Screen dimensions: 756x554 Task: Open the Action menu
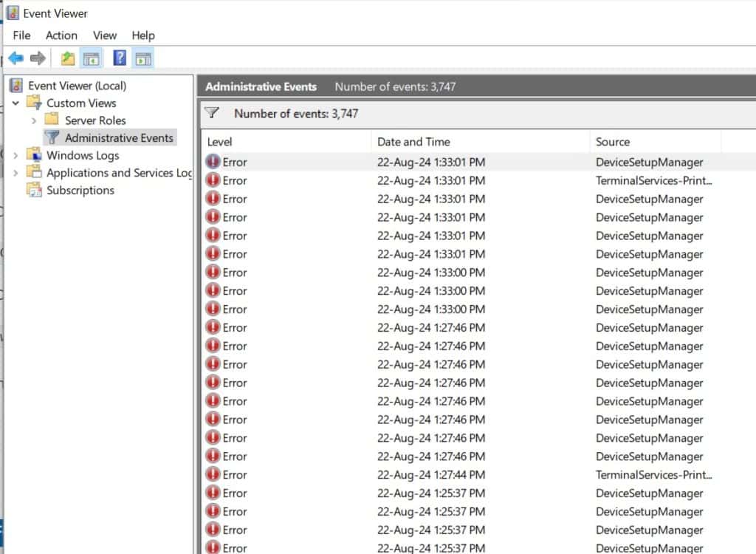point(61,35)
